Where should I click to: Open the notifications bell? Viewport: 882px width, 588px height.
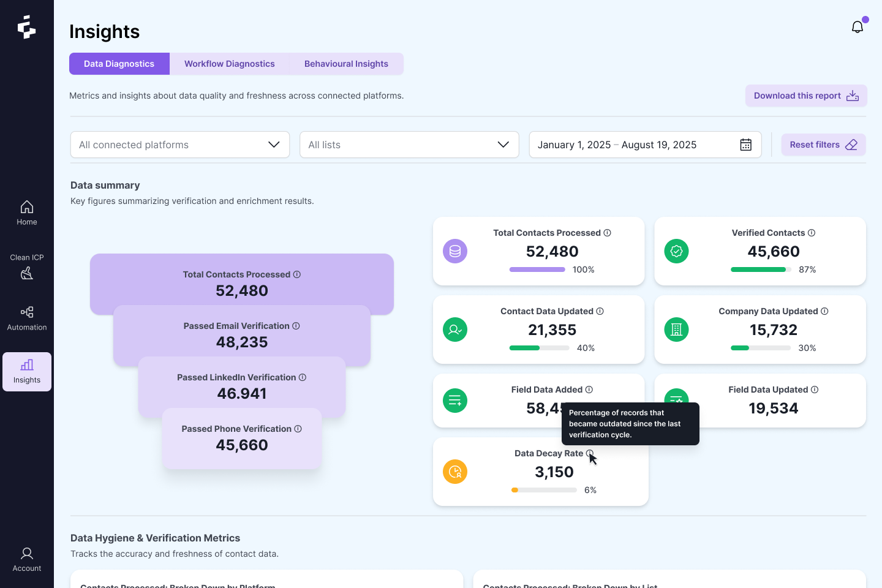[x=858, y=27]
